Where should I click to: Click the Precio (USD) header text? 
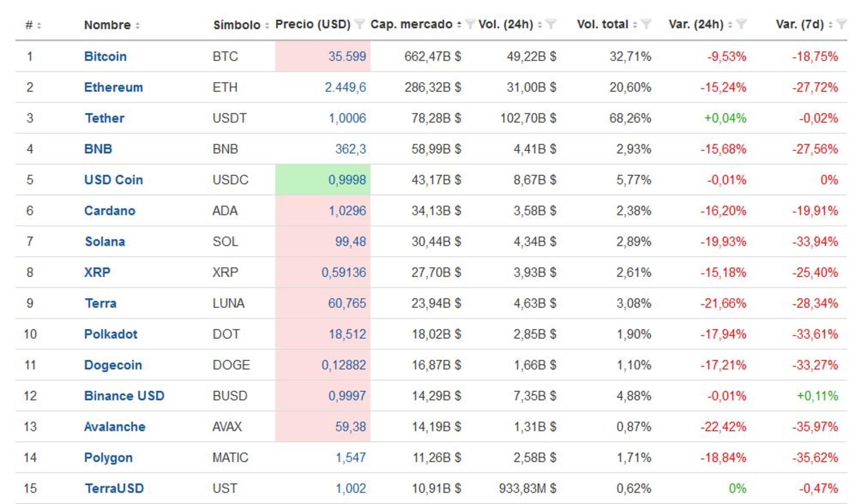pyautogui.click(x=313, y=25)
